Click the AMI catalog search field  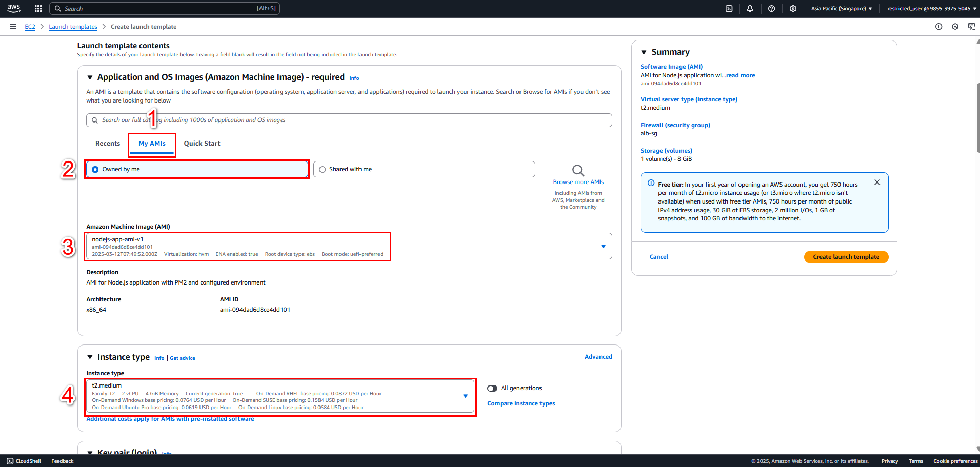pos(349,120)
